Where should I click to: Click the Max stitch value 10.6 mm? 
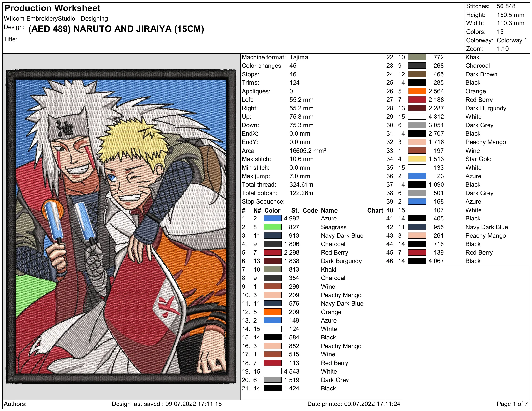pyautogui.click(x=301, y=159)
